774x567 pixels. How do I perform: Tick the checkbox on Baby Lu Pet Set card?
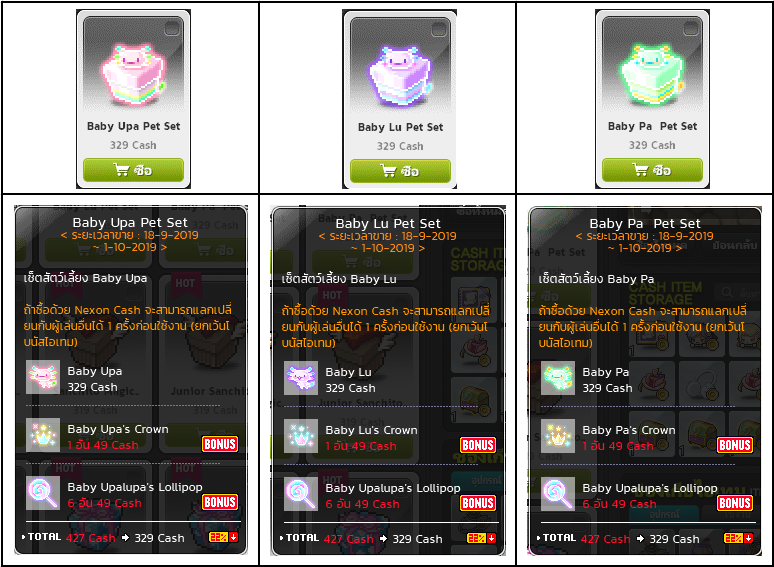pos(439,30)
